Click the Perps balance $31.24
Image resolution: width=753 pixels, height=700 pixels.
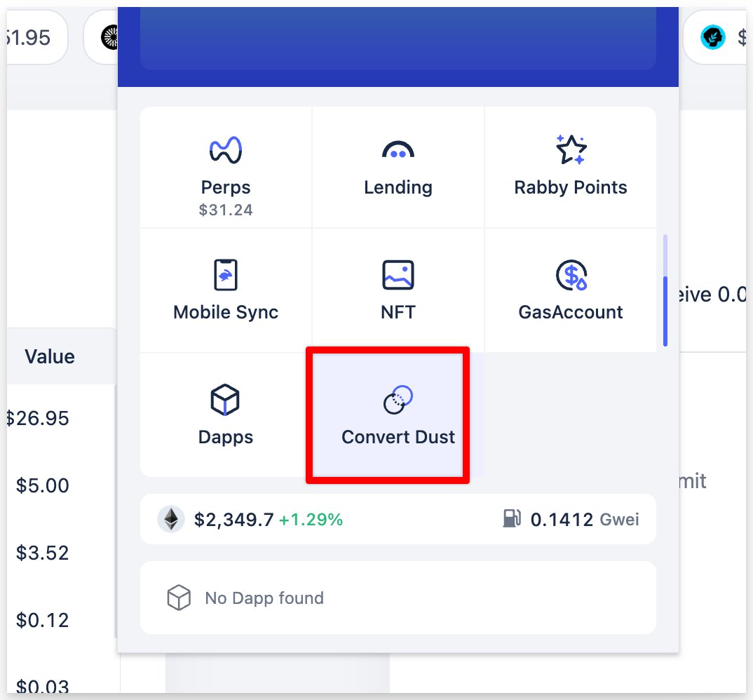226,210
